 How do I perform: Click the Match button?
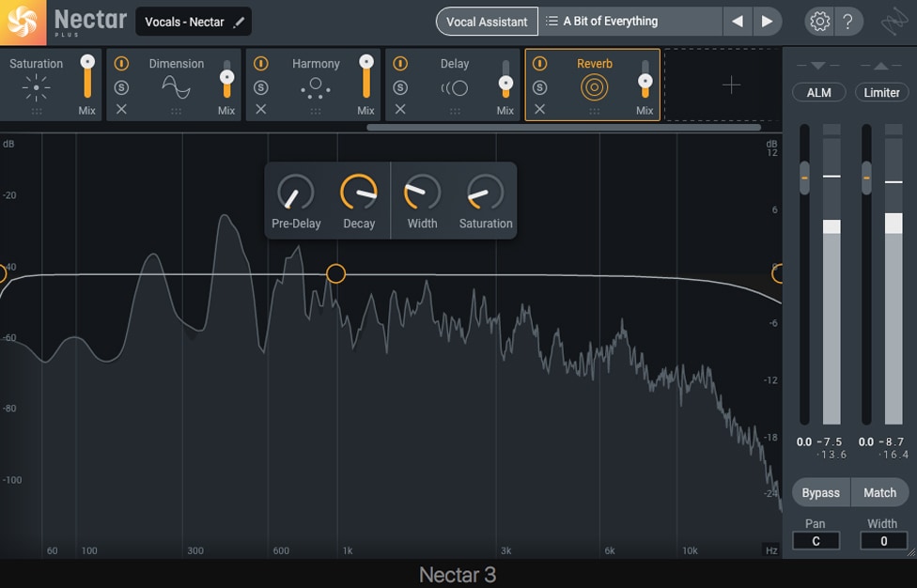tap(879, 493)
